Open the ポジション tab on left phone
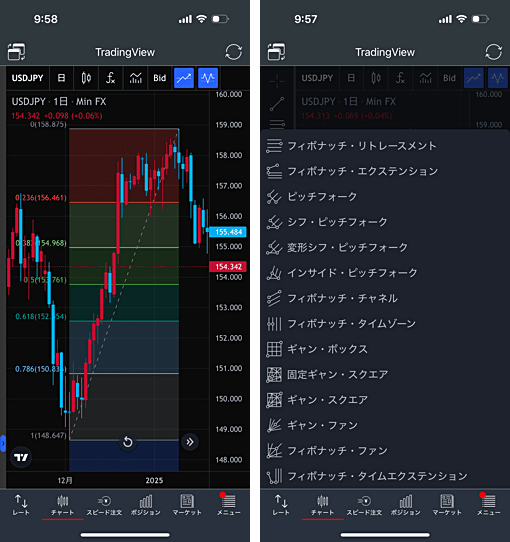The height and width of the screenshot is (542, 510). (146, 505)
